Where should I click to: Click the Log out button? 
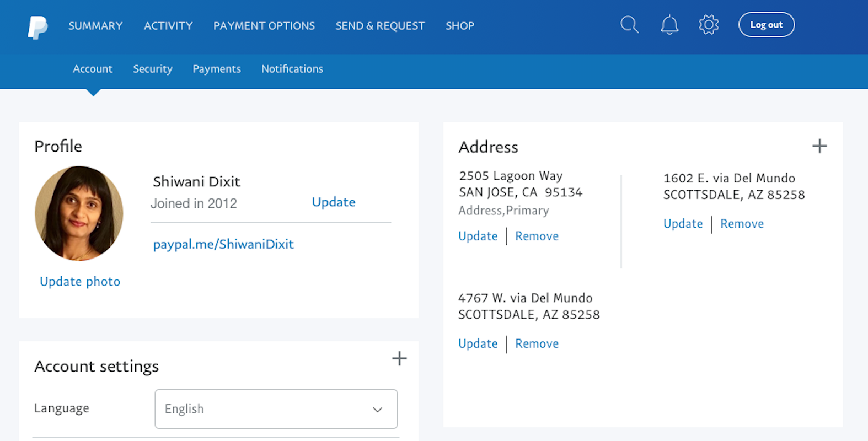click(x=767, y=25)
